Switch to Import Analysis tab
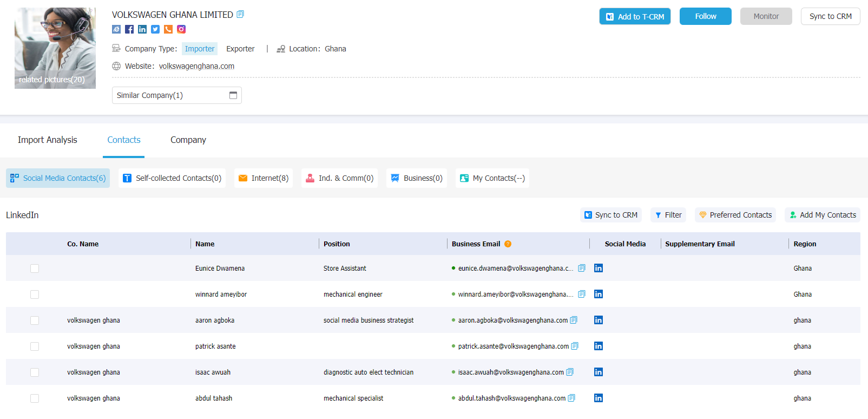868x419 pixels. pos(48,140)
